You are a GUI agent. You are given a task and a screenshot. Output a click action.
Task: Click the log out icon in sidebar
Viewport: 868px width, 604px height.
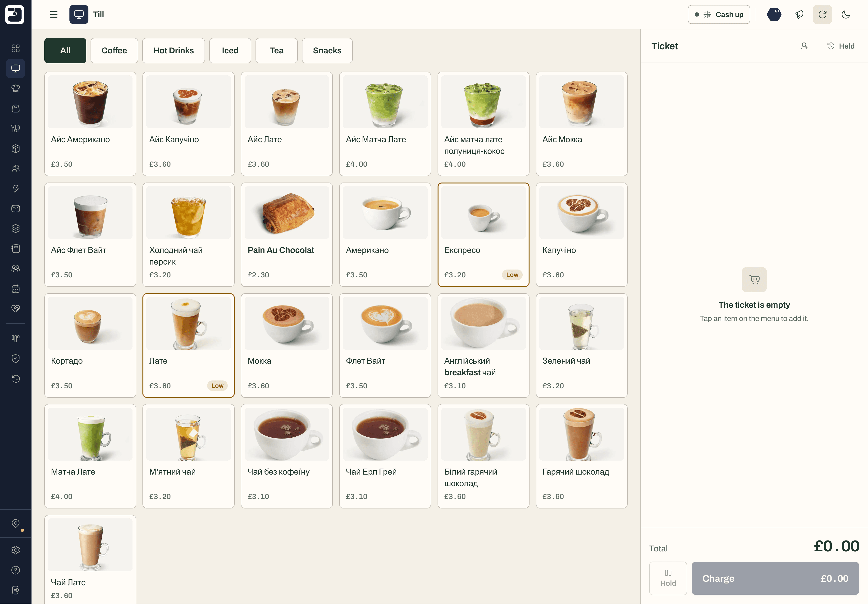[15, 590]
